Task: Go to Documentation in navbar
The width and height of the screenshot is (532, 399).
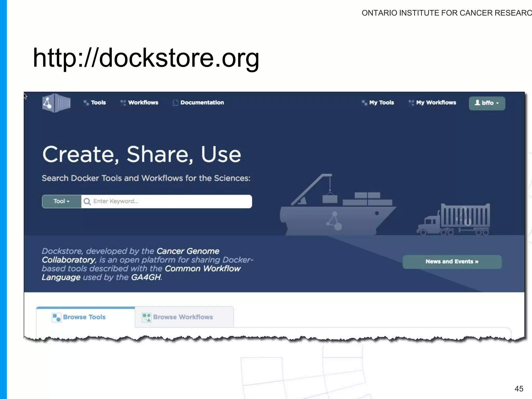Action: coord(202,103)
